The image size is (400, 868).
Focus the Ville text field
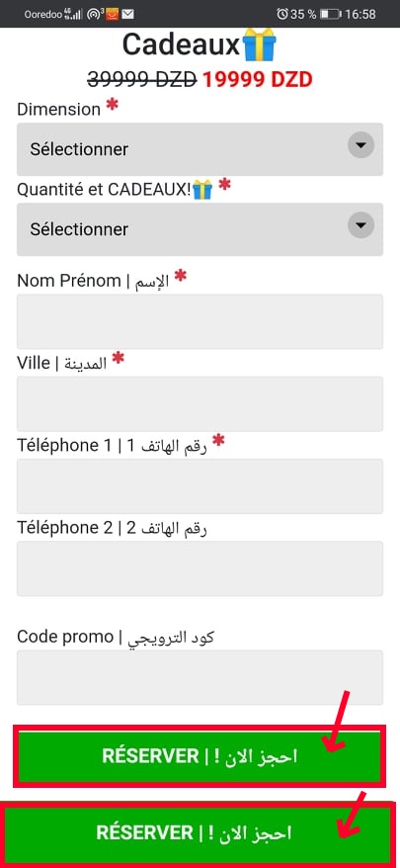pyautogui.click(x=200, y=404)
